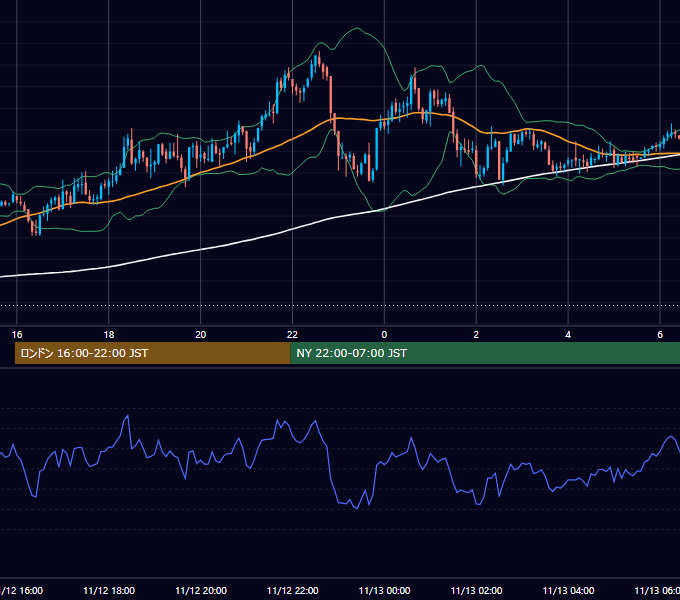The image size is (680, 600).
Task: Click hour label 6 on time axis
Action: (660, 335)
